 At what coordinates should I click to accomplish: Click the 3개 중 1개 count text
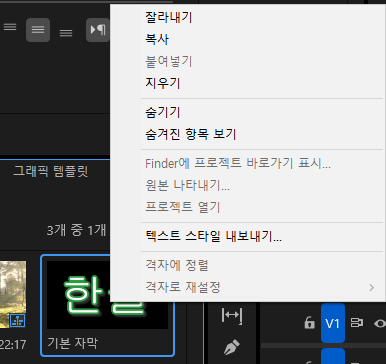coord(76,230)
